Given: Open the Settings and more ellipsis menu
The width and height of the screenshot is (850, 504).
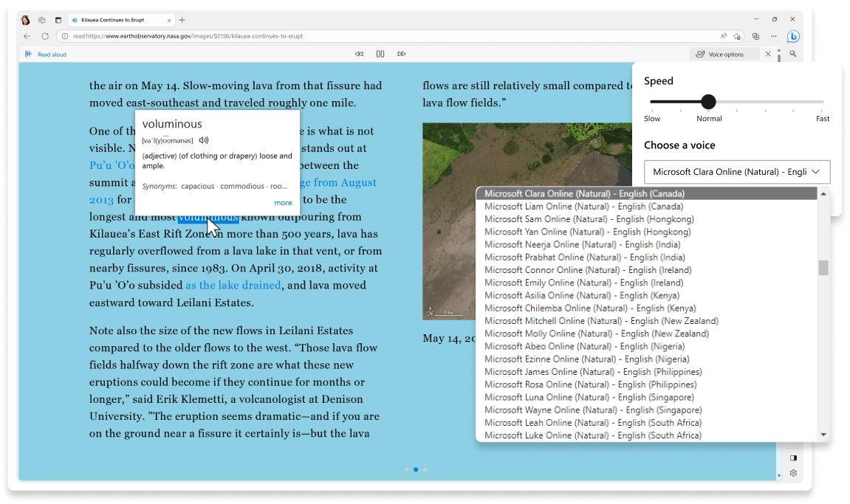Looking at the screenshot, I should coord(773,36).
